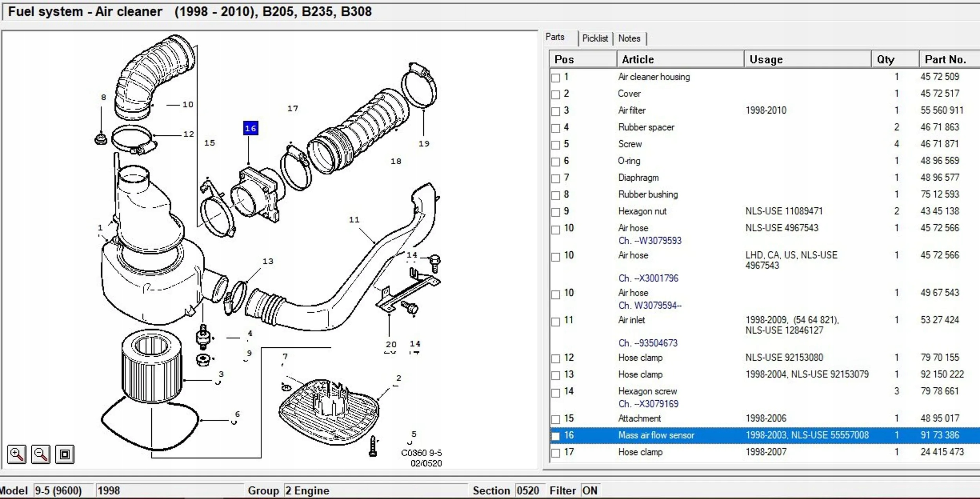Switch to the Picklist tab

point(595,38)
